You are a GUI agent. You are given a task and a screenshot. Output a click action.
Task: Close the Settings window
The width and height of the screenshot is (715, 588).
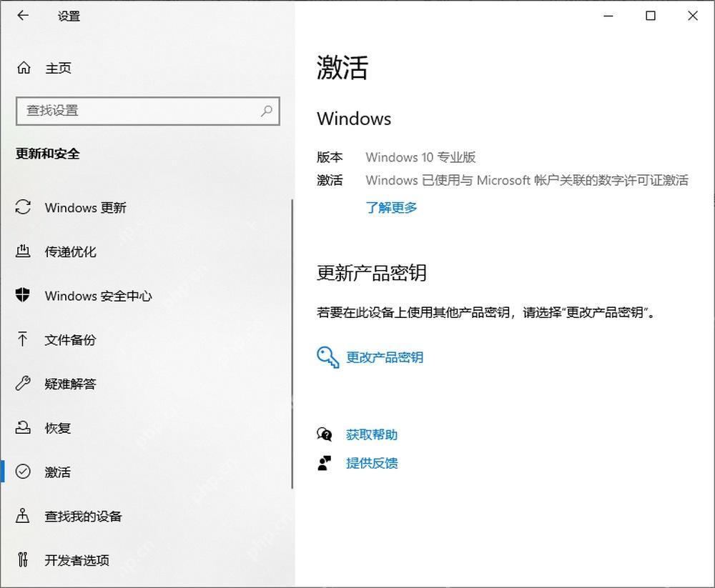(x=693, y=16)
